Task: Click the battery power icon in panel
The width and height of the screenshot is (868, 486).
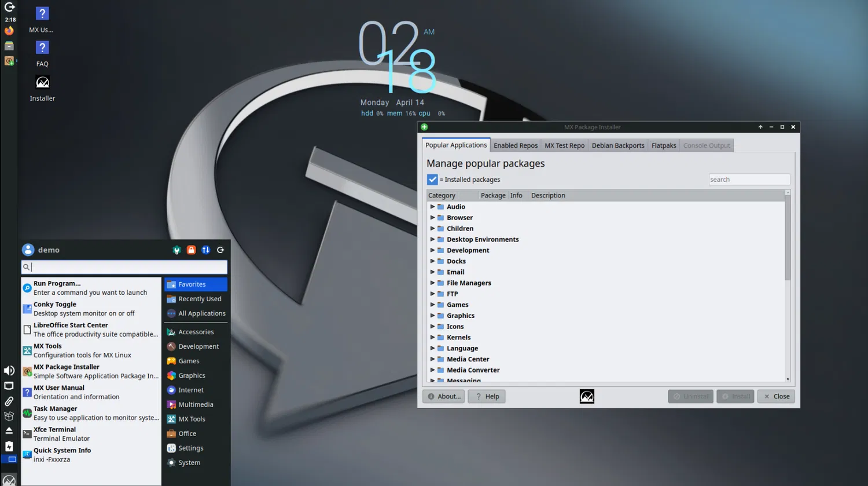Action: pos(9,446)
